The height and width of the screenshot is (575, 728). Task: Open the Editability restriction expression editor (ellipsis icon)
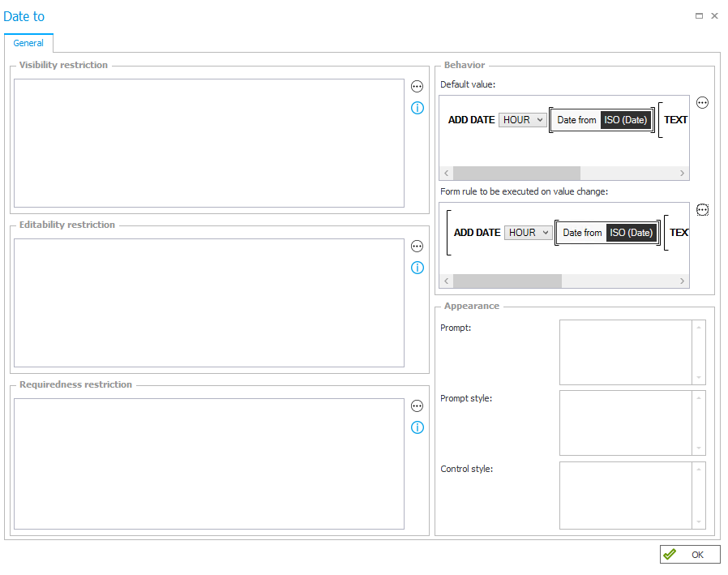(x=418, y=247)
